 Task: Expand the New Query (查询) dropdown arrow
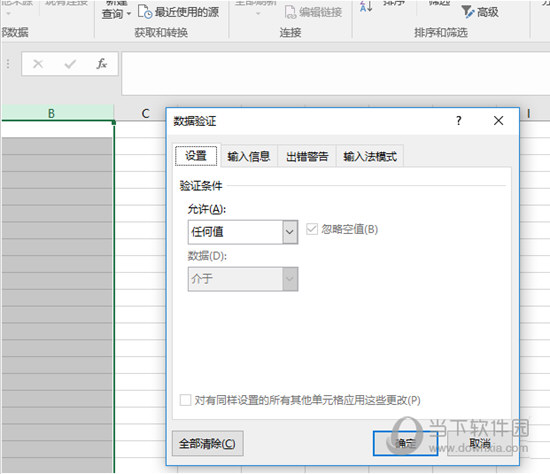[129, 14]
